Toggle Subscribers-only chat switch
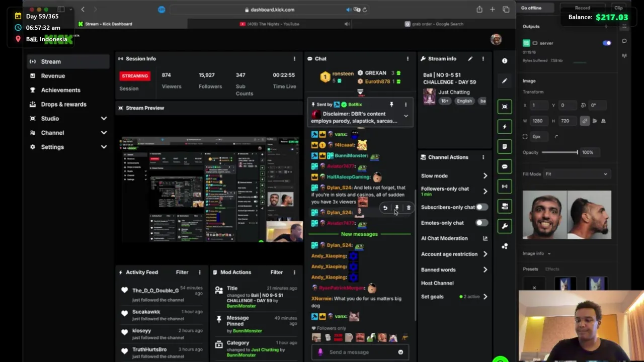Screen dimensions: 644x362 pyautogui.click(x=481, y=207)
